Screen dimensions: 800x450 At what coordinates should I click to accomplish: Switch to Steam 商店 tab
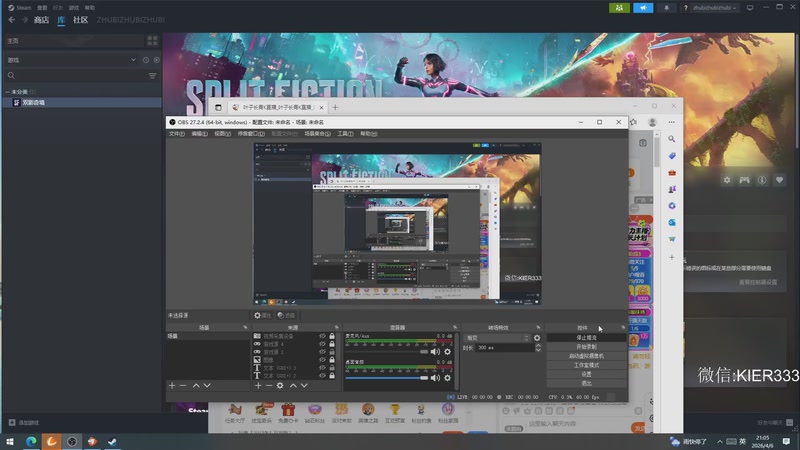[x=41, y=20]
